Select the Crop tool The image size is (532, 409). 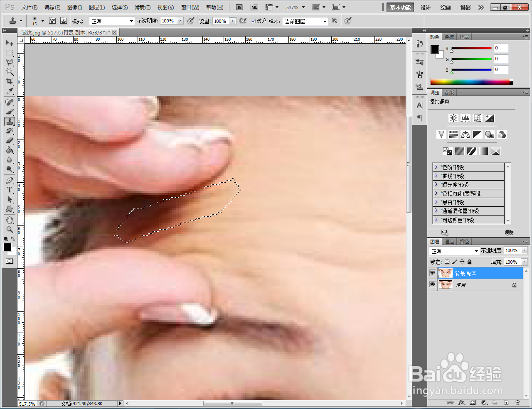(10, 81)
